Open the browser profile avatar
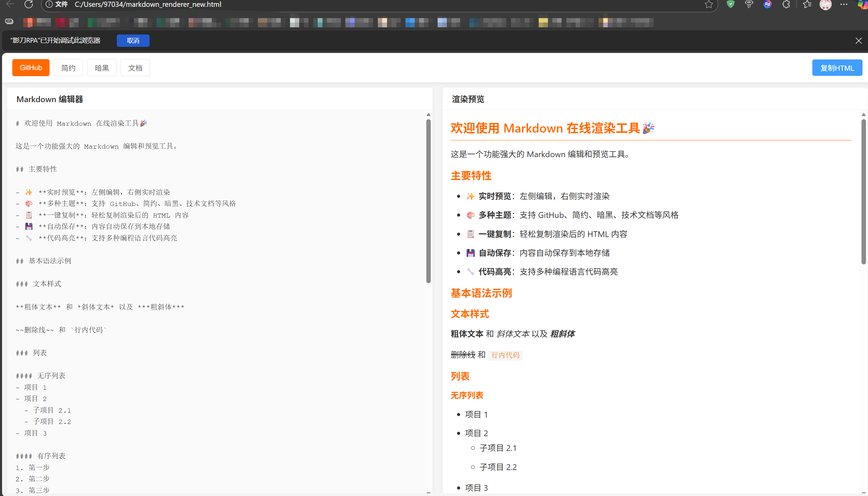 click(x=826, y=4)
